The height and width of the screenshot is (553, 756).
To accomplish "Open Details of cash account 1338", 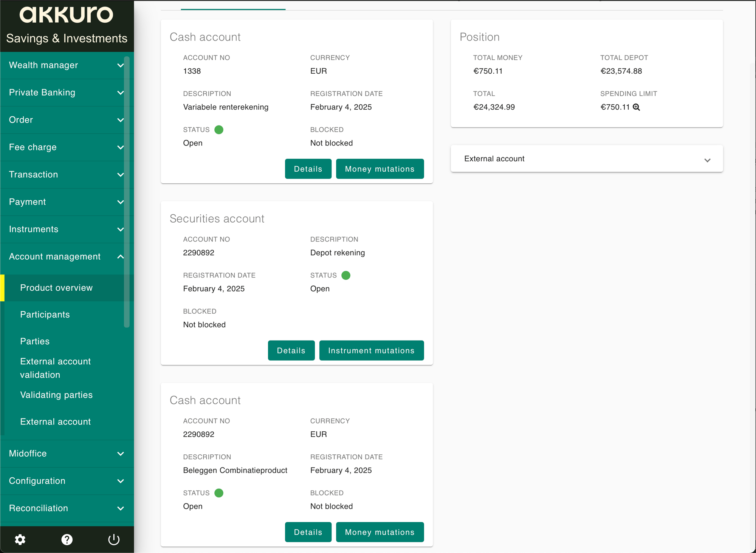I will tap(308, 169).
